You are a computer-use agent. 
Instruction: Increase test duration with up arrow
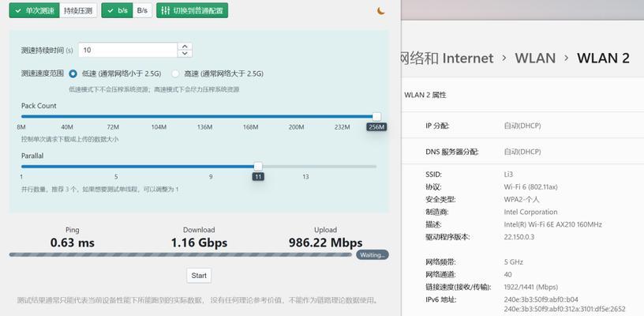click(x=185, y=47)
